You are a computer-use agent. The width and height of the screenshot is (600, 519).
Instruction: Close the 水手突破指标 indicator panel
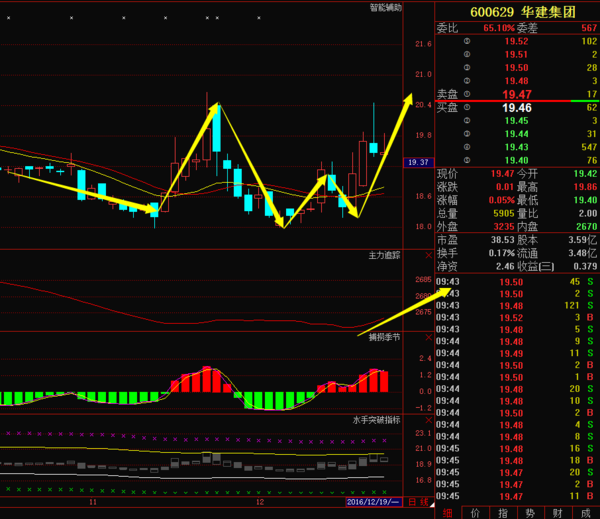click(x=429, y=420)
